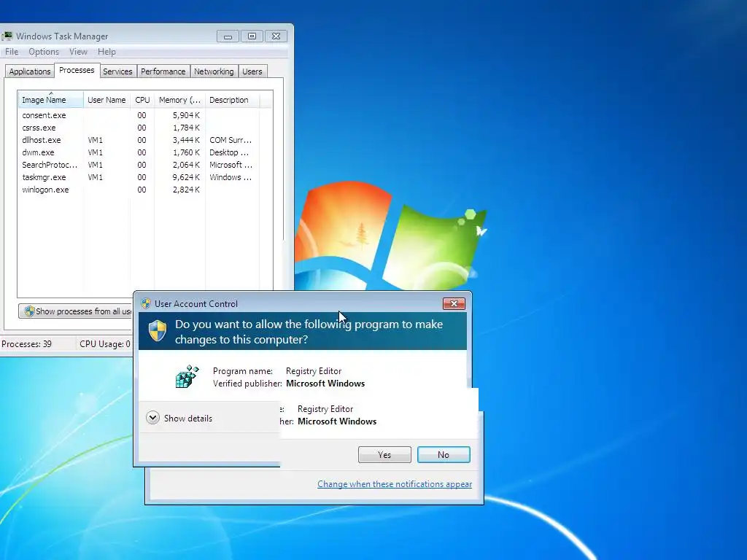Select the consent.exe process row

[145, 115]
